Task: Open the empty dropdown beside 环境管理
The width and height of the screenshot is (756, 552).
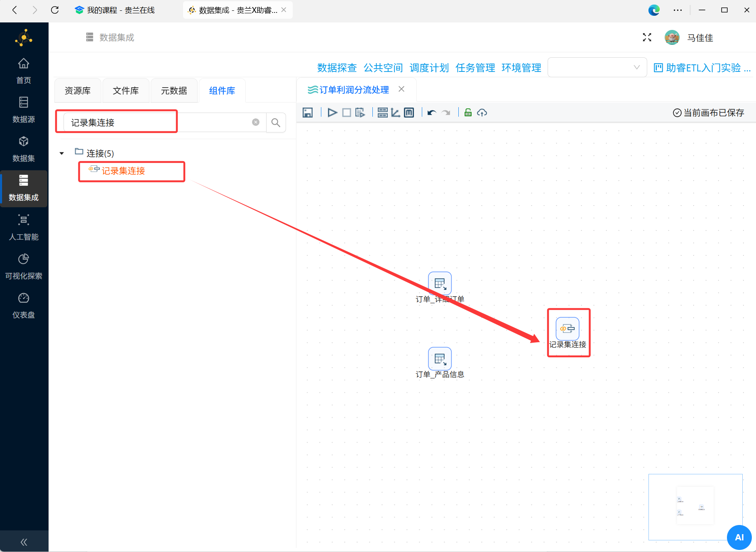Action: click(x=597, y=67)
